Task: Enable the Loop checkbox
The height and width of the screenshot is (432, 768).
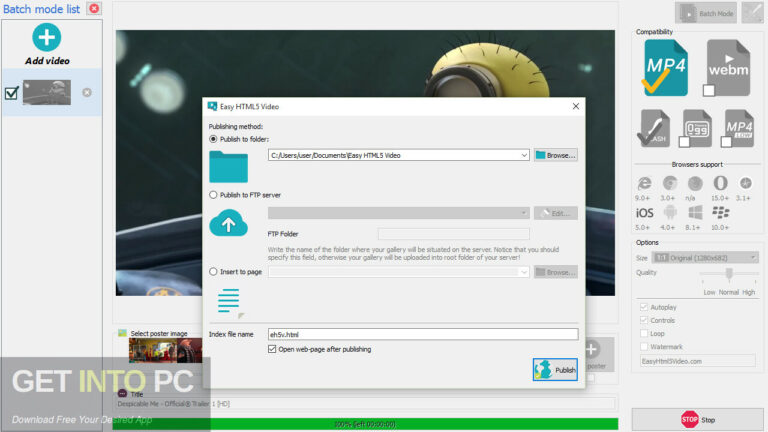Action: (644, 334)
